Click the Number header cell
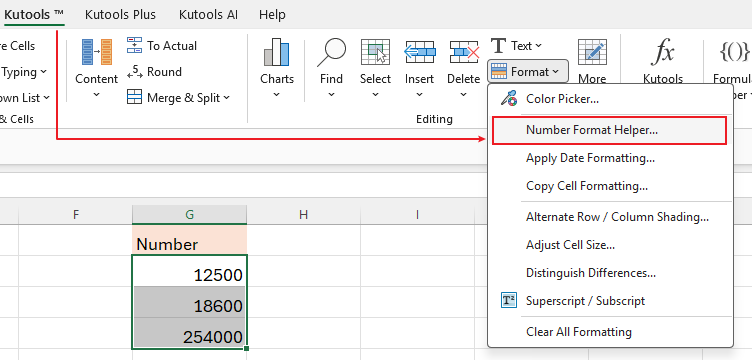Viewport: 752px width, 360px height. (189, 240)
